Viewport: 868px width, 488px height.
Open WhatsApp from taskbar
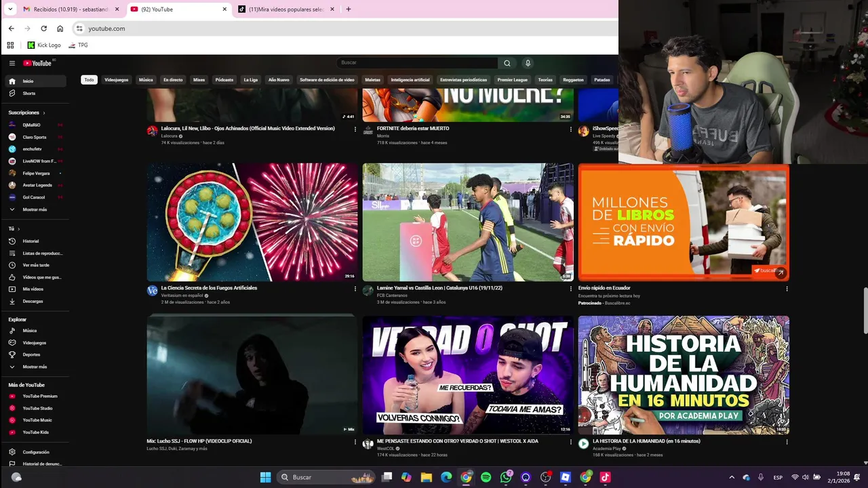point(506,477)
